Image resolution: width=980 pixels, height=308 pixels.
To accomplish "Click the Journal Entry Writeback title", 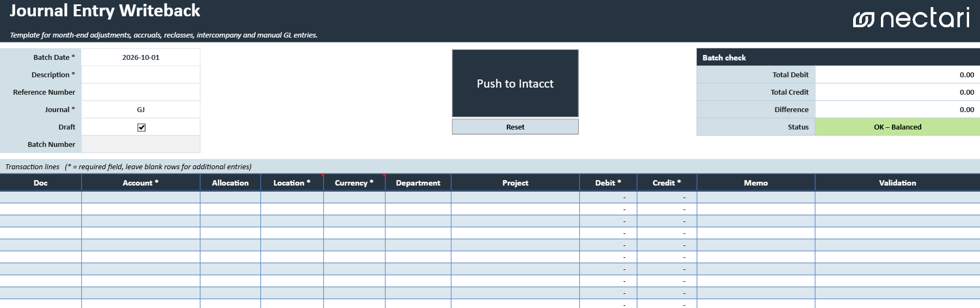I will (x=105, y=11).
